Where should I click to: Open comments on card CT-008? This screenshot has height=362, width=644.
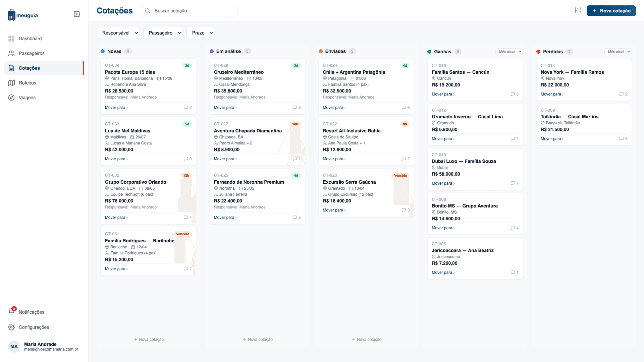point(515,228)
